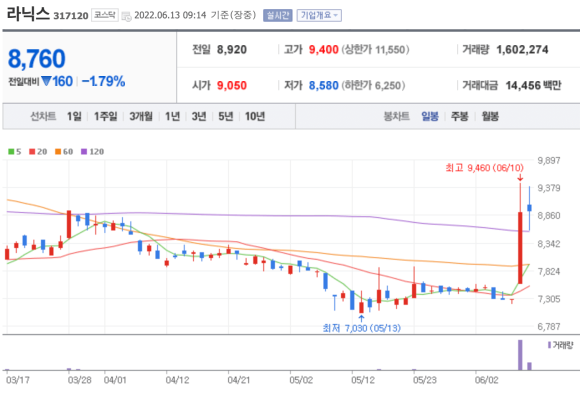
Task: Click the down-triangle change indicator 160
Action: click(57, 81)
